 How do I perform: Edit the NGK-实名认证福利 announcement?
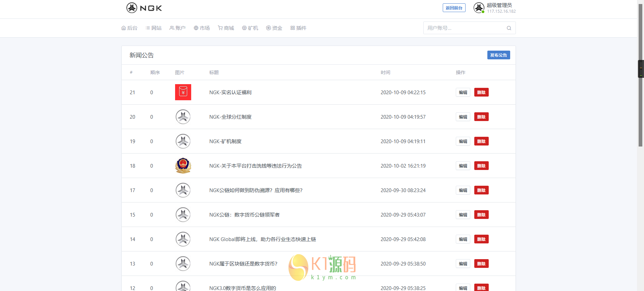point(463,93)
